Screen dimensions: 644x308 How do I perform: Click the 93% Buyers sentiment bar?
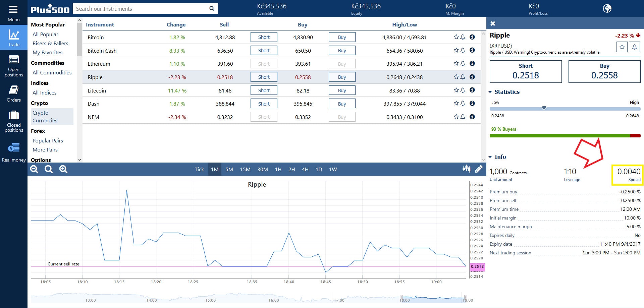[565, 136]
